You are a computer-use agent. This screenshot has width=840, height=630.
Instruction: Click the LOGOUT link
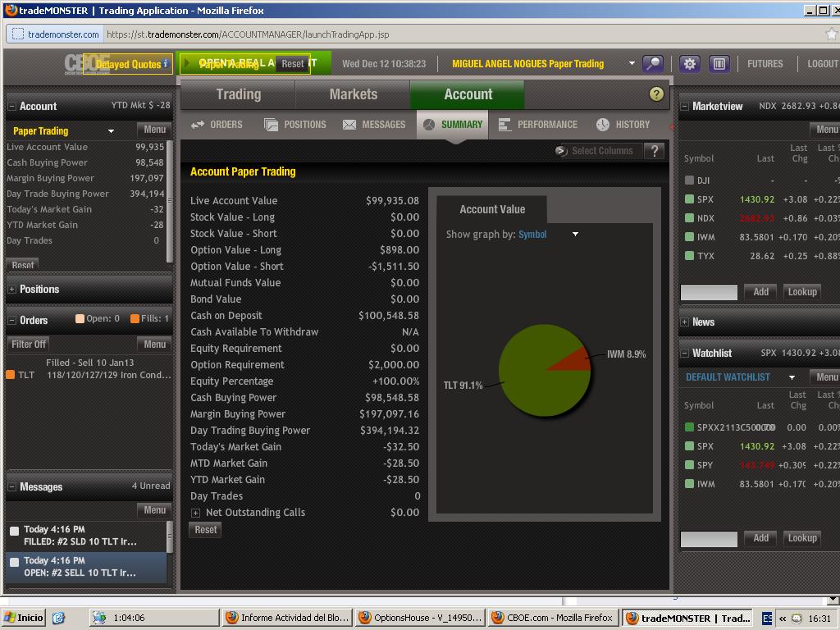click(x=822, y=64)
